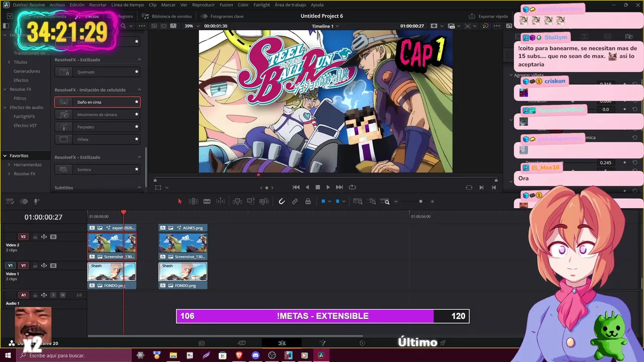Open Fotogramas clave panel

(222, 16)
